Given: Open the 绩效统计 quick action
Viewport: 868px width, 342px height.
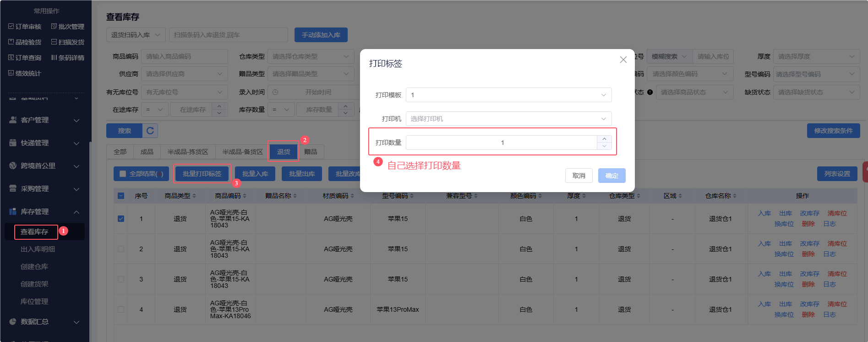Looking at the screenshot, I should [25, 73].
